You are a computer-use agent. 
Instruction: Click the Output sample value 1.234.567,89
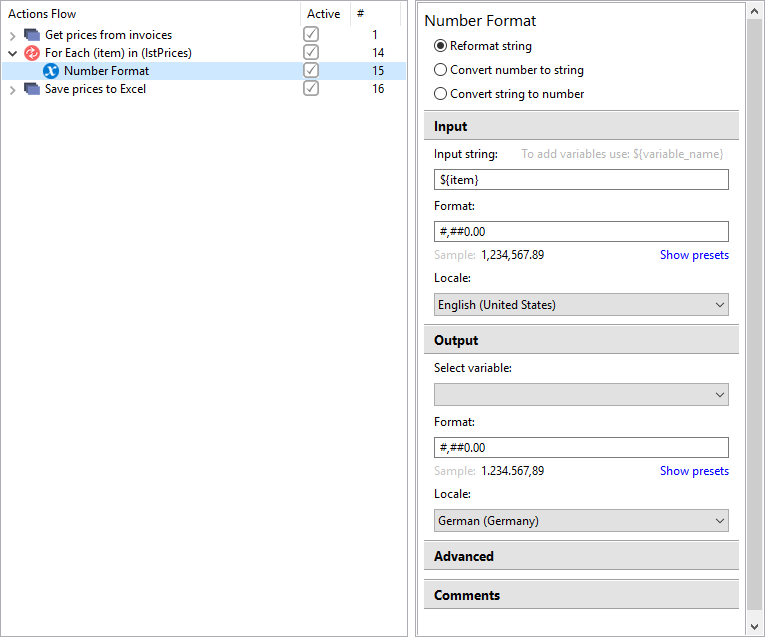tap(512, 471)
